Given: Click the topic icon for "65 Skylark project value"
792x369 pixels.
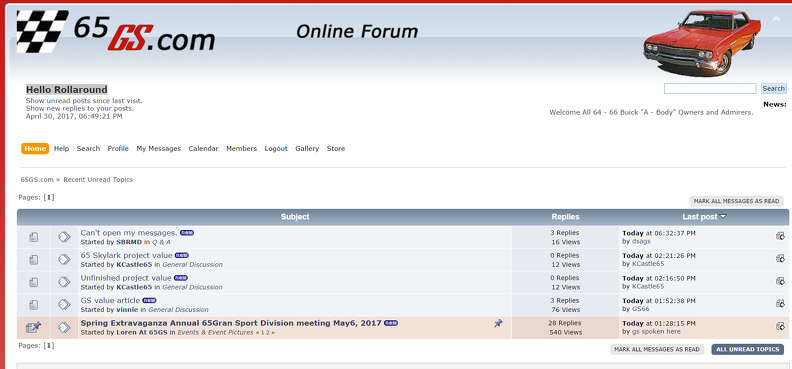Looking at the screenshot, I should [x=33, y=260].
